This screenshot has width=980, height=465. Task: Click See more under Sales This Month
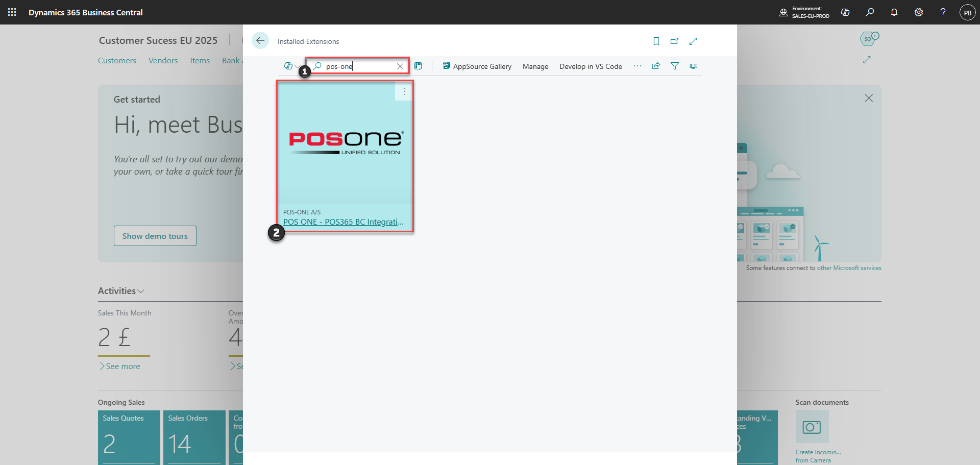pyautogui.click(x=120, y=366)
